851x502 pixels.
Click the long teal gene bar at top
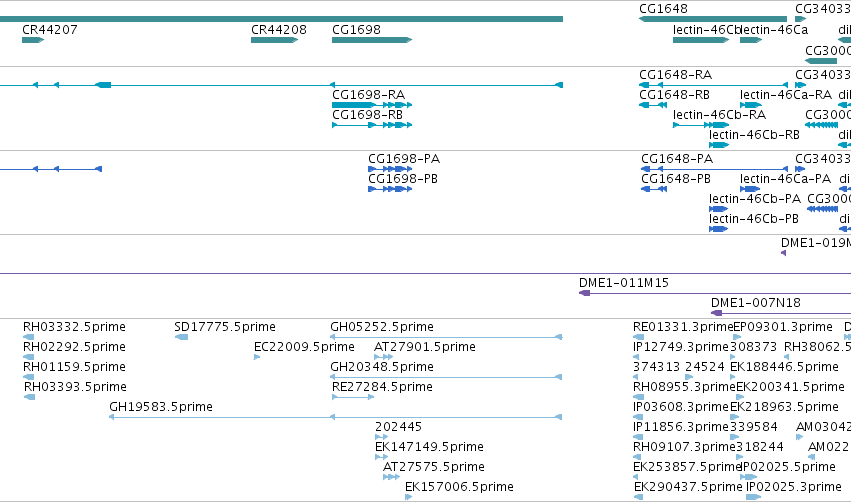281,19
